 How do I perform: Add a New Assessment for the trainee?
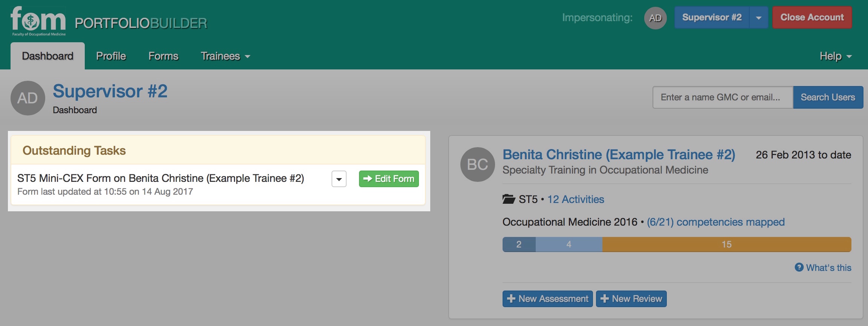pos(548,299)
